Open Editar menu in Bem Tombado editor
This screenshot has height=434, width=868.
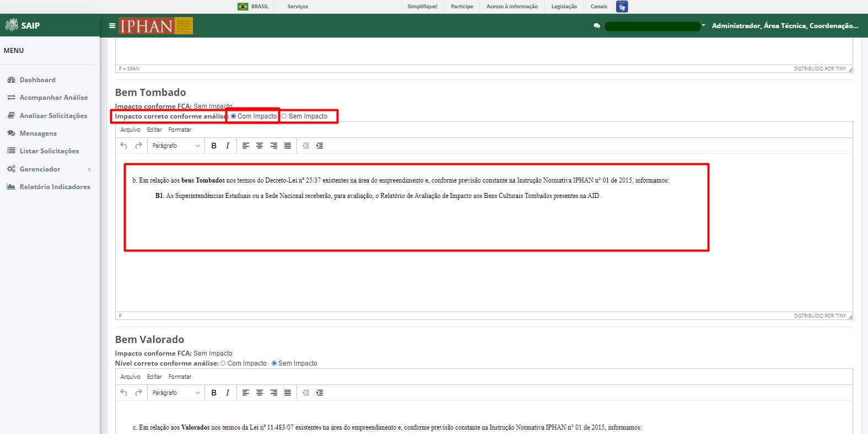pyautogui.click(x=154, y=130)
